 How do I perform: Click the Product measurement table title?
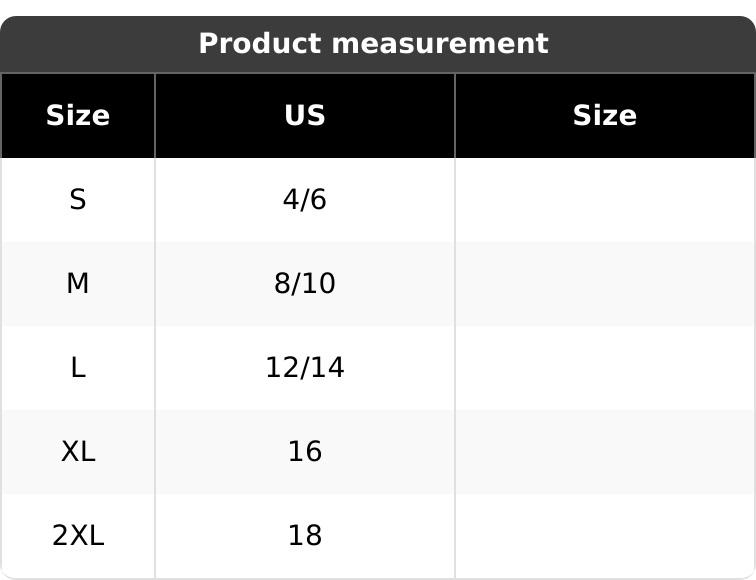tap(373, 44)
